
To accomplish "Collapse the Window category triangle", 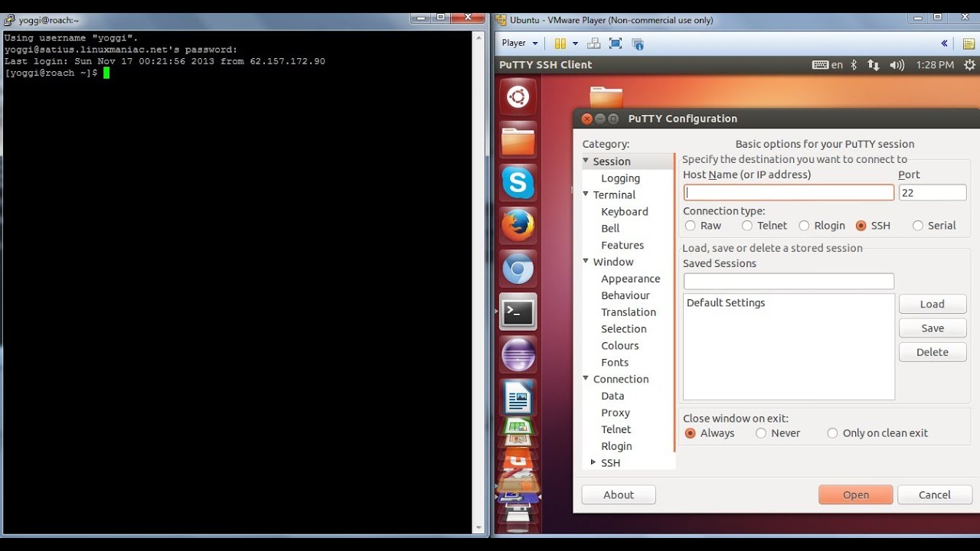I will (x=586, y=262).
